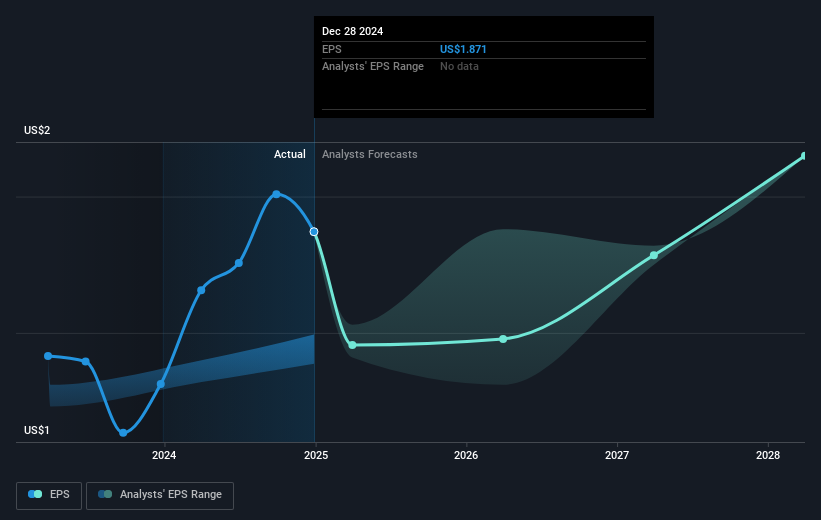Image resolution: width=821 pixels, height=520 pixels.
Task: Select the EPS data point in mid 2024
Action: [x=239, y=263]
